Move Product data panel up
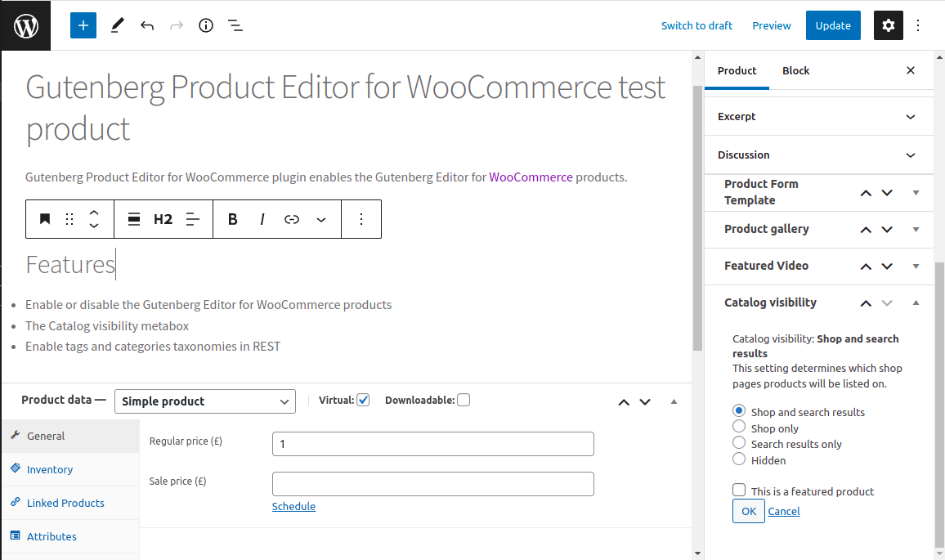 [x=624, y=402]
